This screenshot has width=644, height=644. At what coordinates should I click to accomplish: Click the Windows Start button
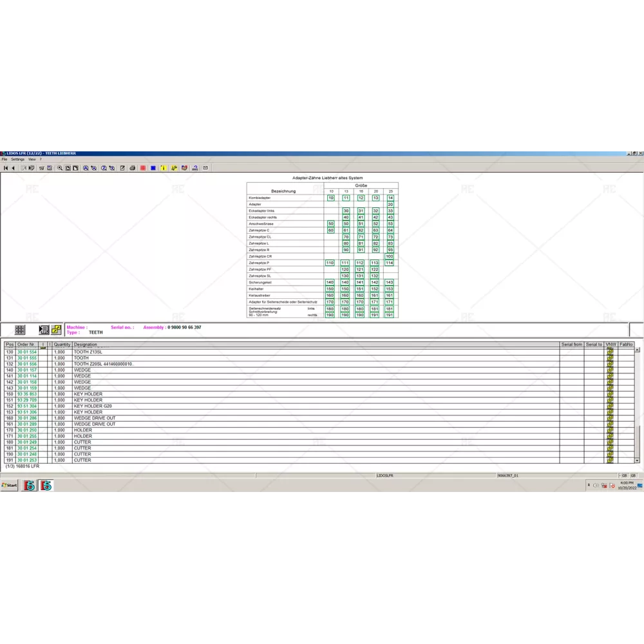click(10, 486)
